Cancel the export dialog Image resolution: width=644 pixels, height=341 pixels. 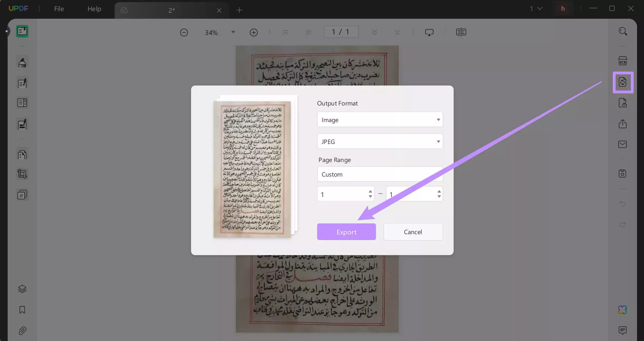click(413, 232)
